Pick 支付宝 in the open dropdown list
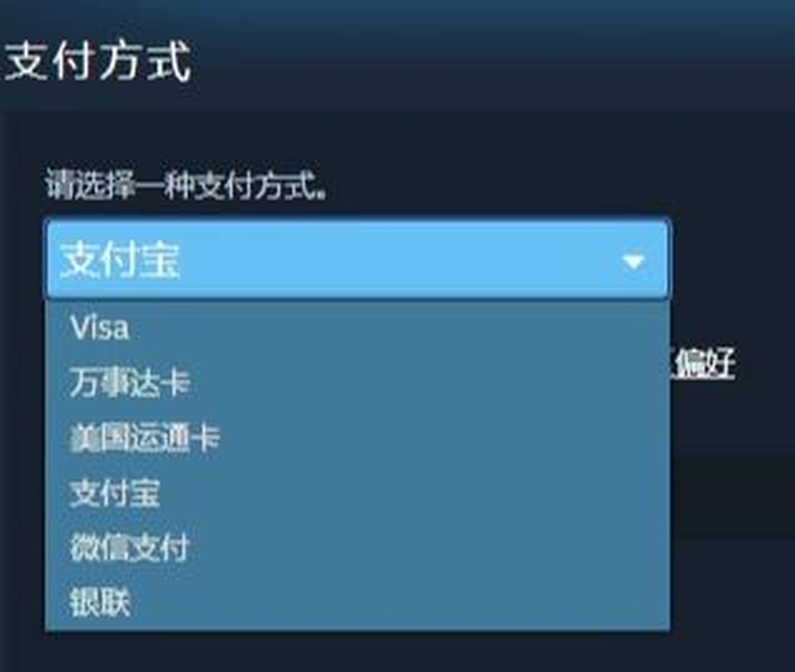795x672 pixels. pos(357,492)
